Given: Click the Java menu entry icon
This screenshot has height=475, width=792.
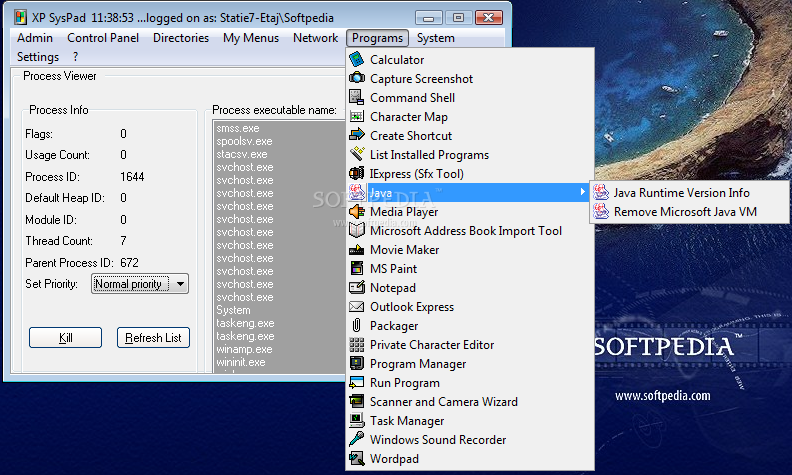Looking at the screenshot, I should click(x=357, y=193).
